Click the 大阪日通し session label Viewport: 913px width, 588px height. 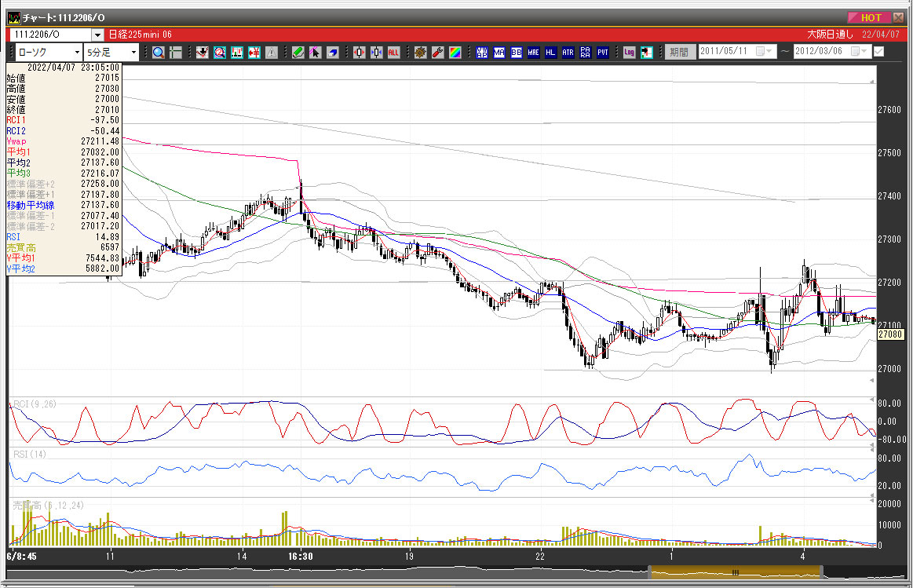(831, 35)
